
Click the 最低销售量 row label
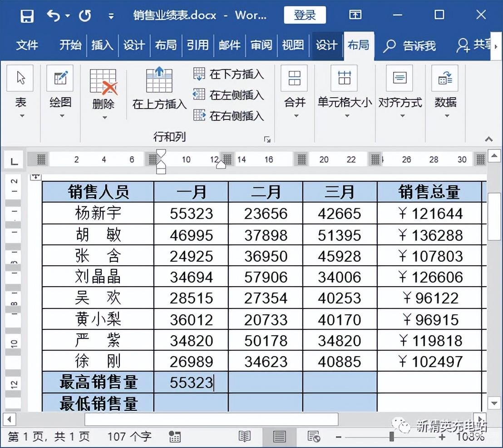click(x=98, y=403)
